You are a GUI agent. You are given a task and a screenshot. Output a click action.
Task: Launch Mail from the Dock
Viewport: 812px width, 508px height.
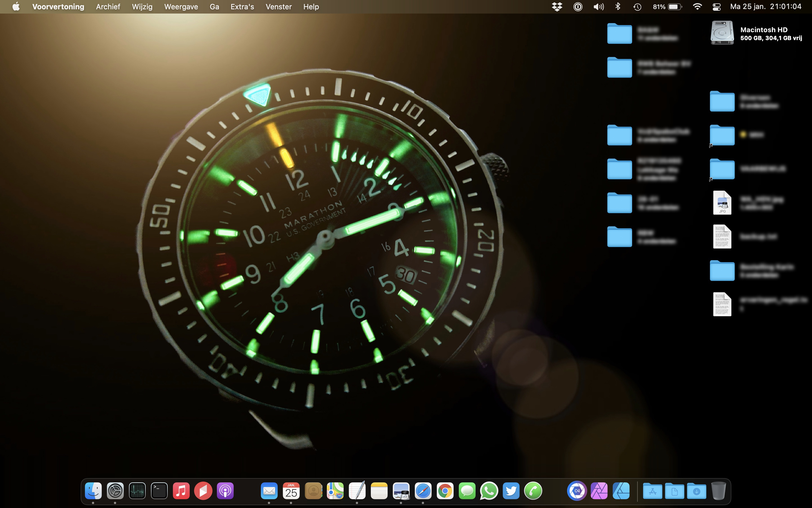click(x=269, y=491)
